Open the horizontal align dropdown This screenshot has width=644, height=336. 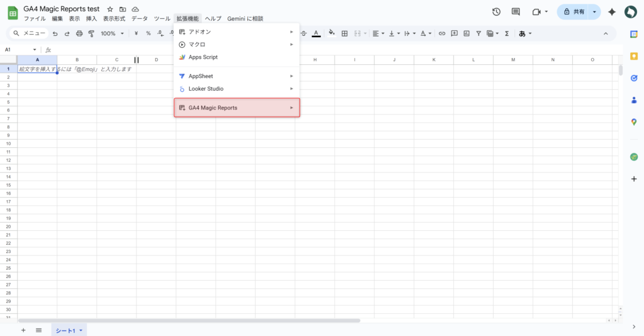point(378,34)
